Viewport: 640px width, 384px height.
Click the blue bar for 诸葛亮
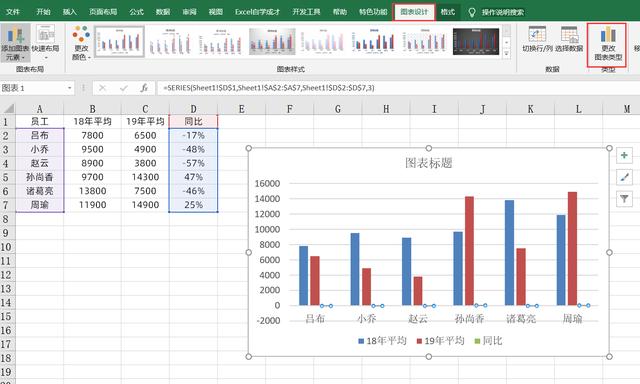509,253
